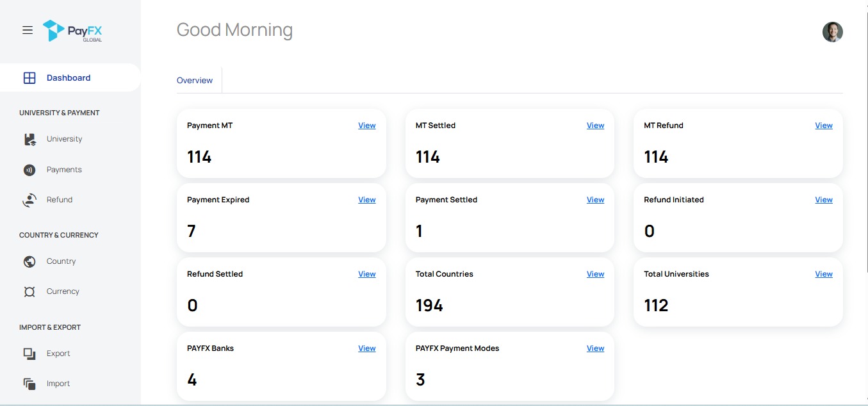Switch to the Overview tab
This screenshot has height=406, width=868.
(195, 81)
